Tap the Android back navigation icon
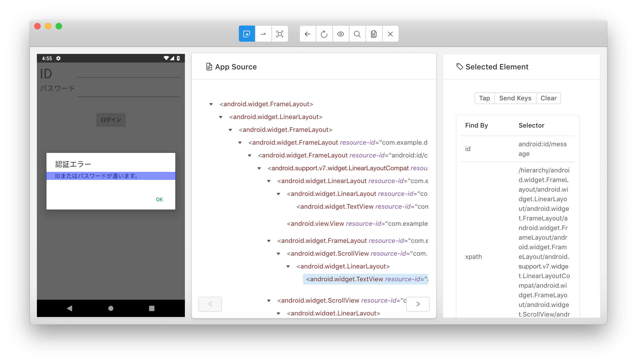 coord(70,308)
